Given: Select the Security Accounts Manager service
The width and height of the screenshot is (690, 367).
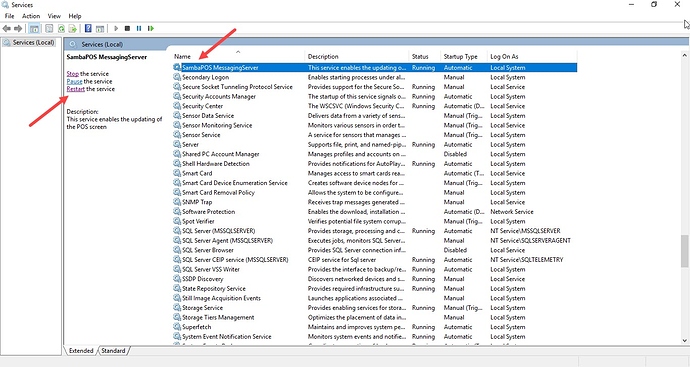Looking at the screenshot, I should point(374,96).
